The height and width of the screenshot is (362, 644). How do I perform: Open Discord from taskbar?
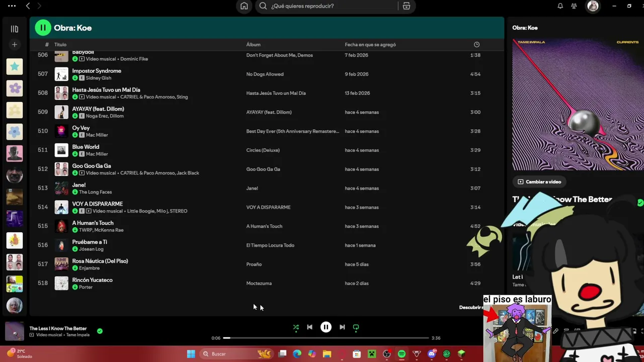click(x=431, y=354)
